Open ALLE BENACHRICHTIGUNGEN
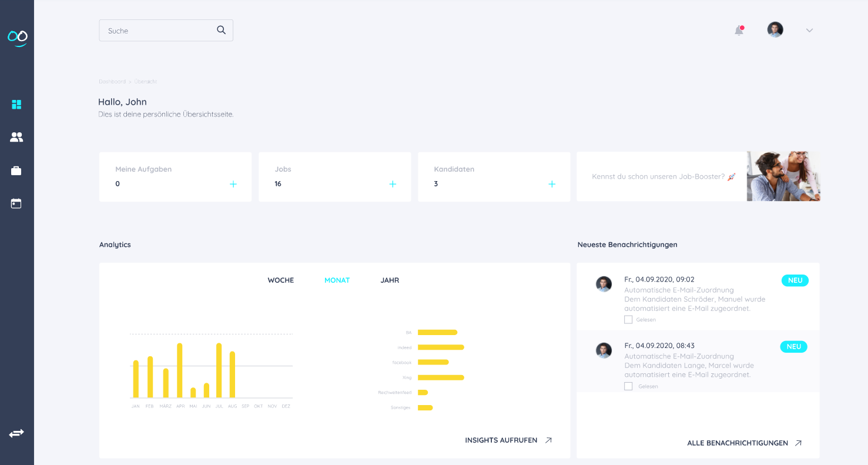The height and width of the screenshot is (465, 868). pos(739,443)
